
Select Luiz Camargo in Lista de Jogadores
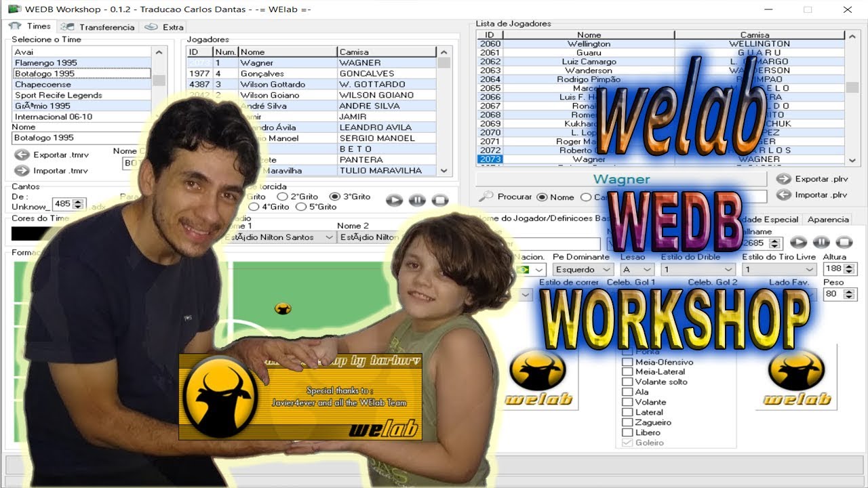pyautogui.click(x=660, y=62)
